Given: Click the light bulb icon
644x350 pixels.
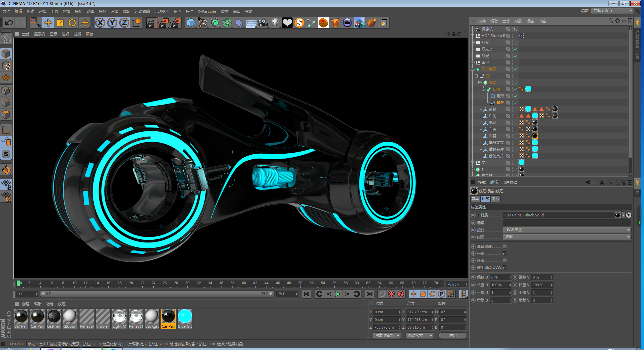Looking at the screenshot, I should pyautogui.click(x=275, y=23).
